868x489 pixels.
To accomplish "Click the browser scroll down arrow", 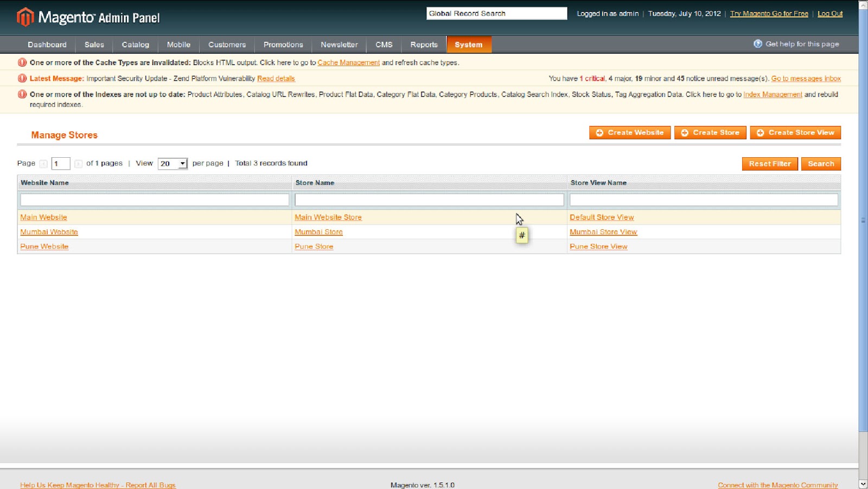I will 863,484.
